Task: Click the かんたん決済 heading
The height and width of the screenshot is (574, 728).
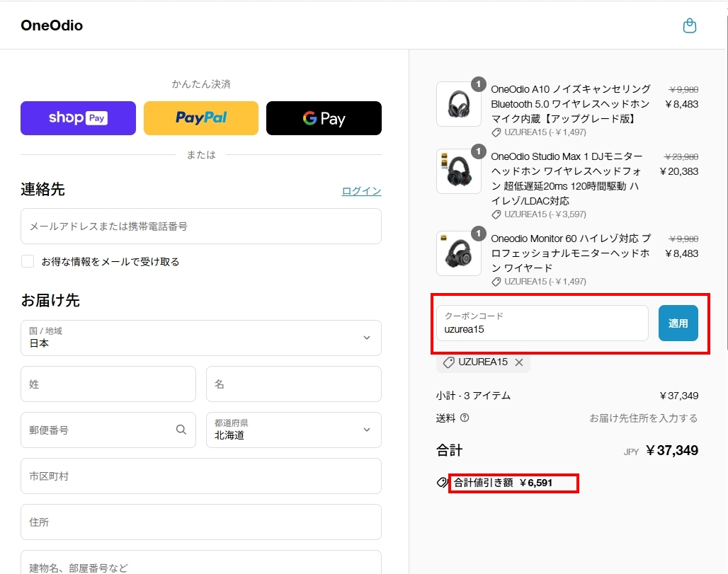Action: tap(201, 84)
